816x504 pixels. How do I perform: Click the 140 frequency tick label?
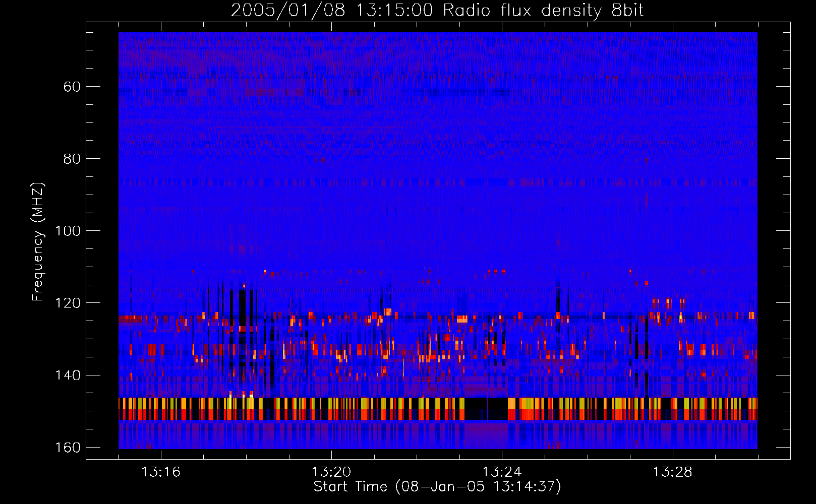[x=68, y=375]
